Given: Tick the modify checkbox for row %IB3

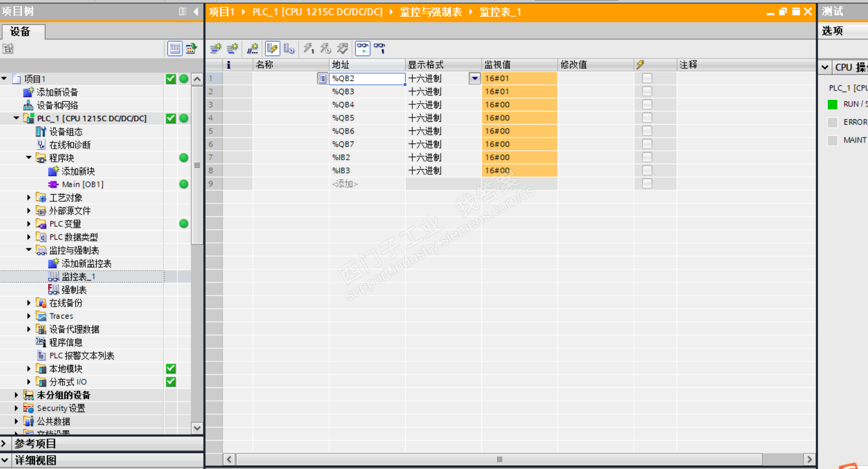Looking at the screenshot, I should (x=647, y=170).
